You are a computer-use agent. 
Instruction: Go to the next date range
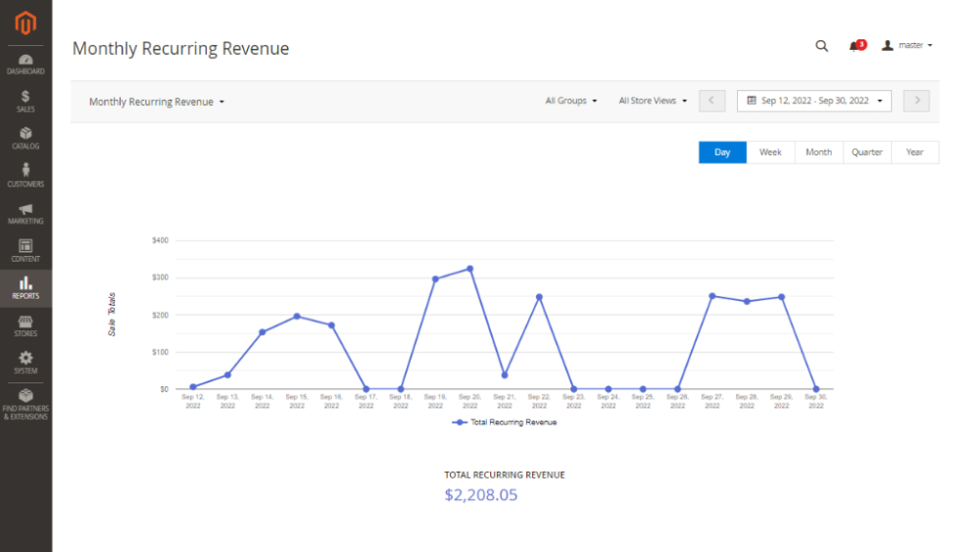916,101
